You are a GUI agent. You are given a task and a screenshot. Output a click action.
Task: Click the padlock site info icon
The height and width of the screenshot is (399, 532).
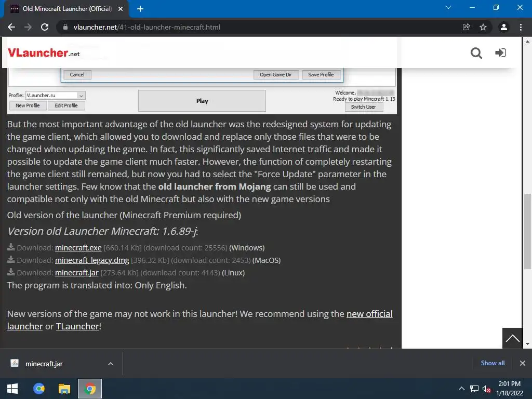pos(65,27)
